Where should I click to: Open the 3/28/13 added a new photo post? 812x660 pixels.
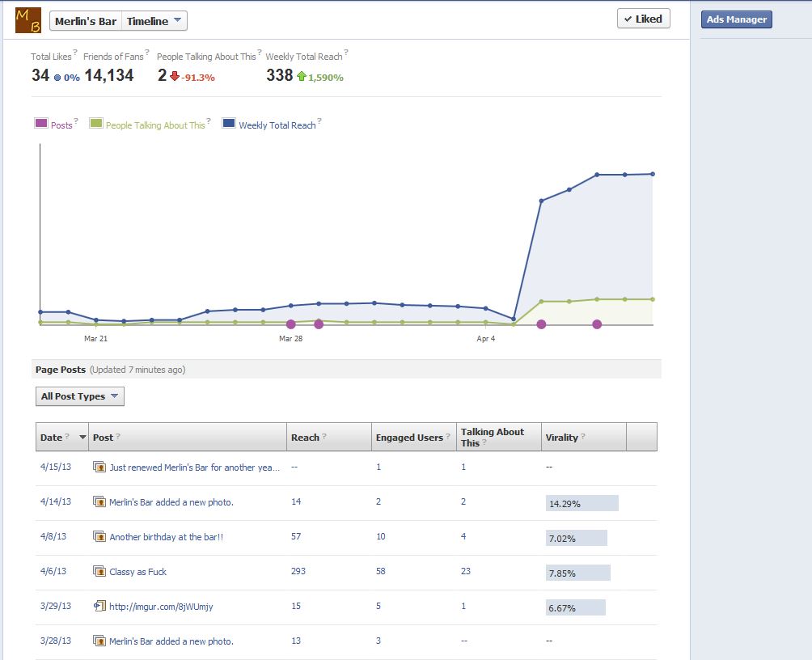(171, 641)
